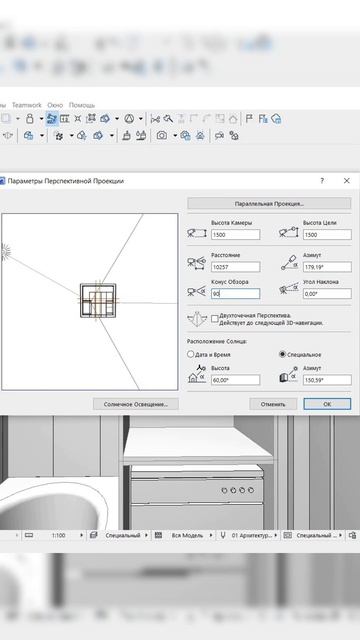
Task: Click the circled triangle toolbar icon
Action: (129, 119)
